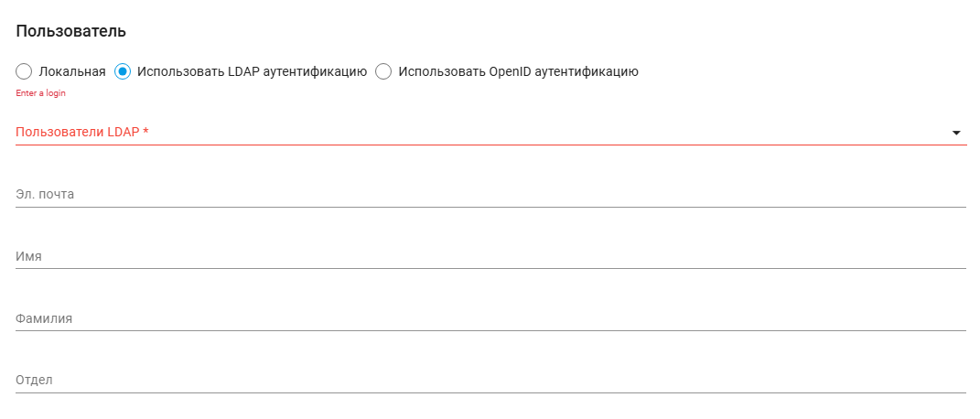Click the Пользователь section heading

coord(70,31)
